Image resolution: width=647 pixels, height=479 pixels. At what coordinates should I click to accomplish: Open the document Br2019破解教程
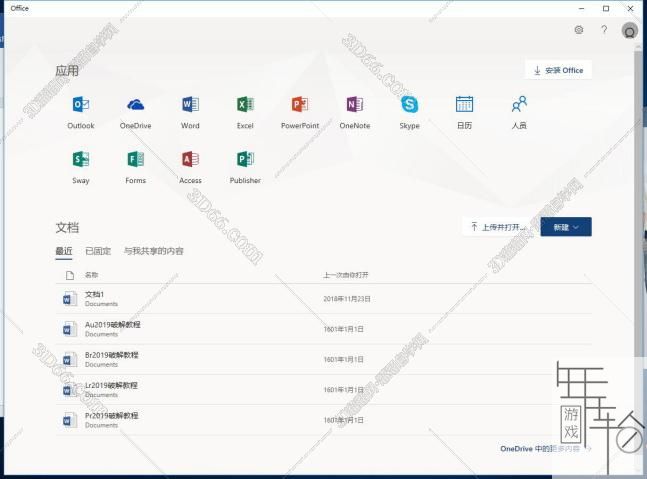click(x=112, y=355)
